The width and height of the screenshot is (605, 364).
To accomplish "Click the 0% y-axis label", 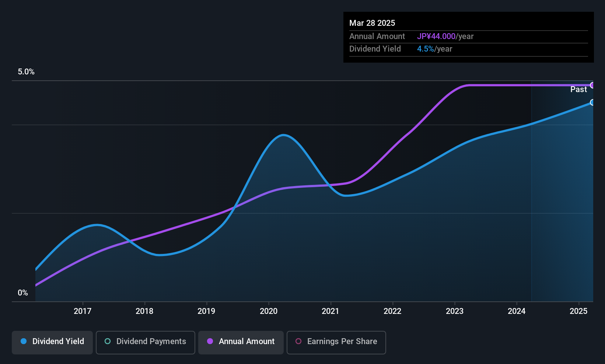I will pos(23,293).
